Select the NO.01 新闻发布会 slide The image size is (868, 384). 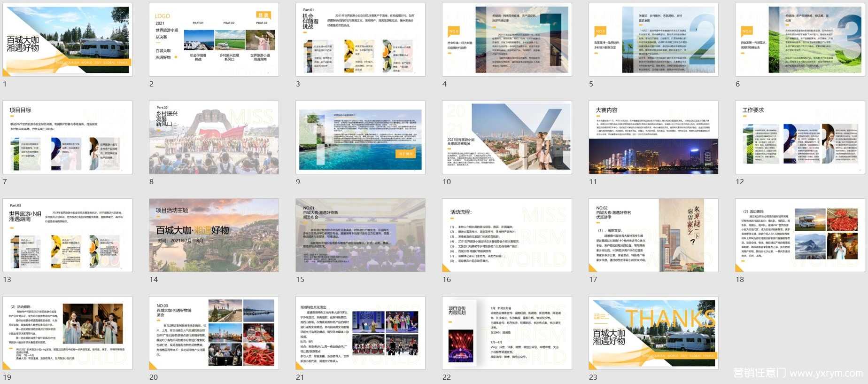point(360,235)
